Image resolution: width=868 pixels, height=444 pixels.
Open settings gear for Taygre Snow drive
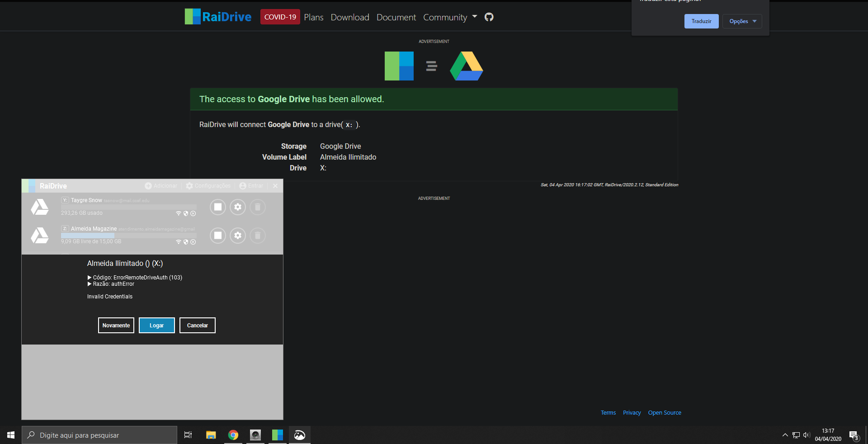238,207
